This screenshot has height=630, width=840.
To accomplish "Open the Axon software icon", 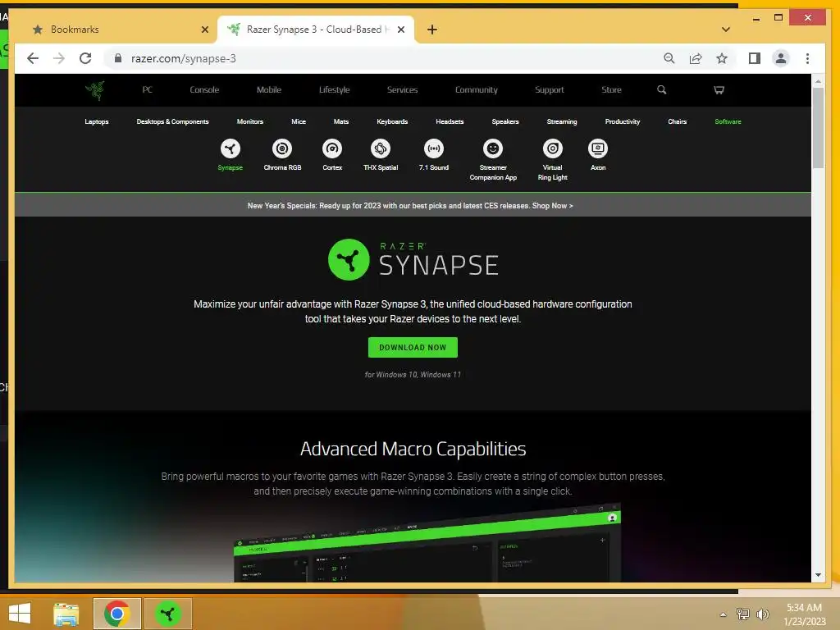I will click(x=598, y=149).
